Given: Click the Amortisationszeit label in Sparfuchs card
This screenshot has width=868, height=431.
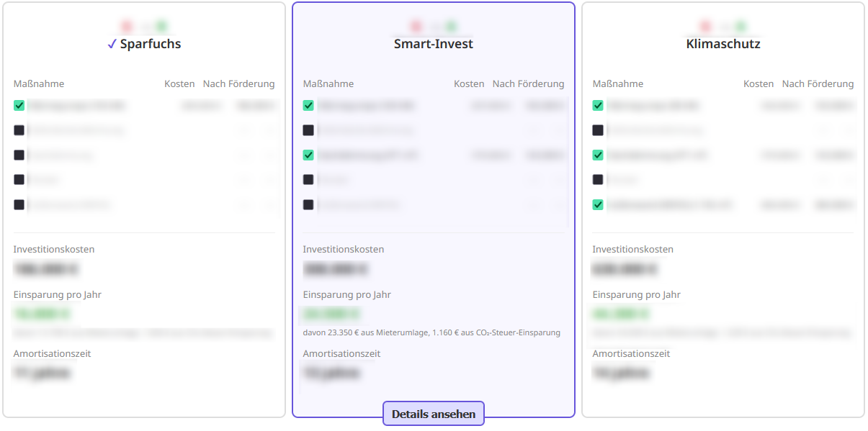Looking at the screenshot, I should coord(52,353).
